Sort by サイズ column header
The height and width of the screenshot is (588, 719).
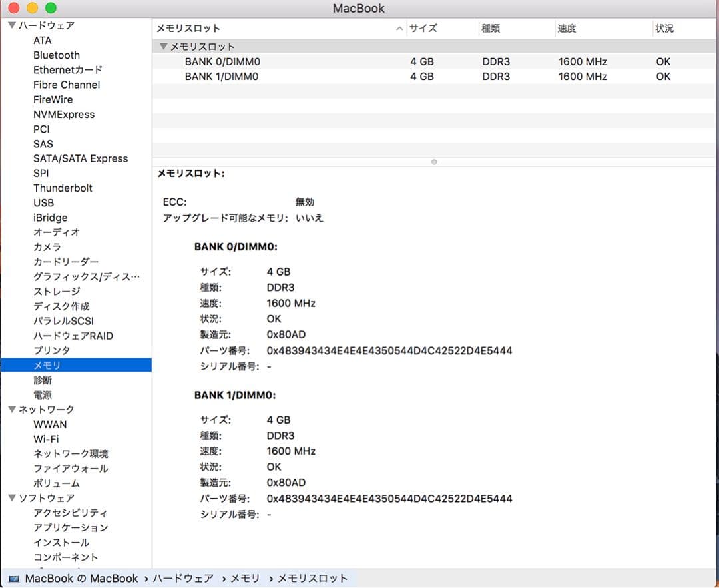pyautogui.click(x=423, y=29)
